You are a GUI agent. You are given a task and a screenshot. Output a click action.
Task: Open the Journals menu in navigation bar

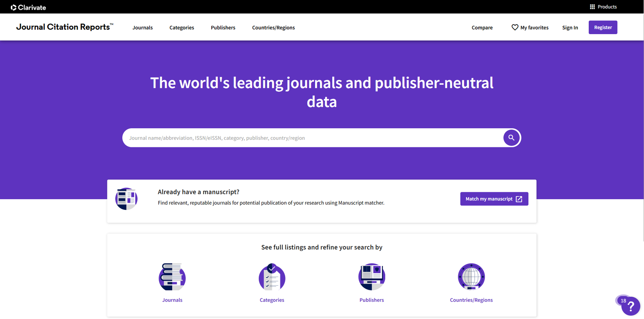click(x=143, y=28)
